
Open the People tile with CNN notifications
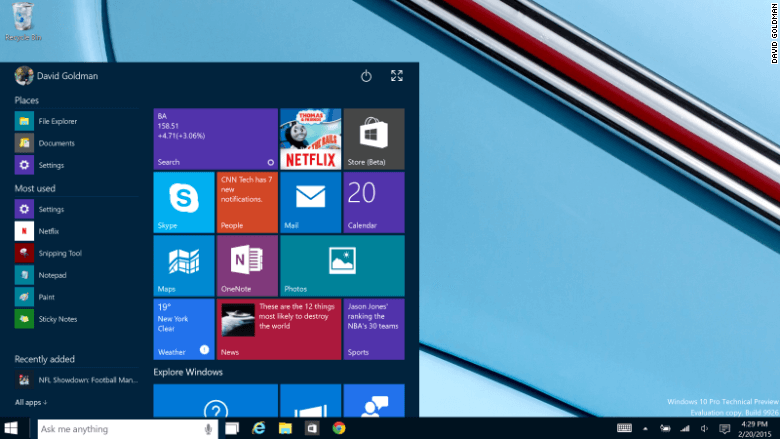pyautogui.click(x=247, y=202)
